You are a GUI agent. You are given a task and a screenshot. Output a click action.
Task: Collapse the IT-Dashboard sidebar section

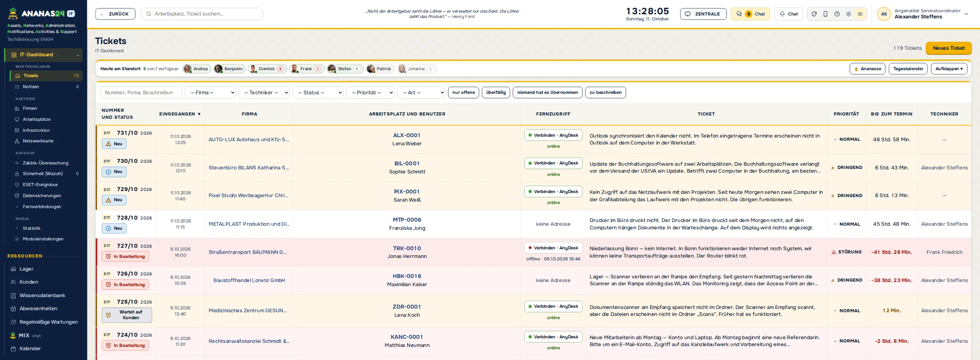coord(78,55)
